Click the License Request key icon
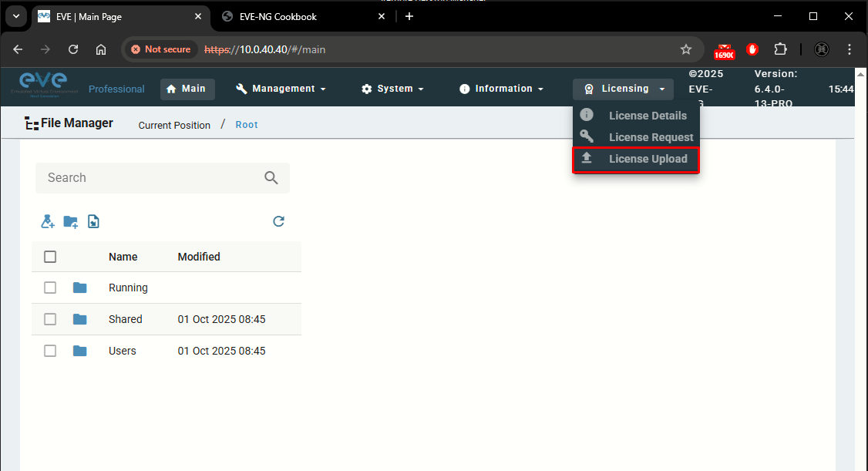The image size is (868, 471). 587,136
